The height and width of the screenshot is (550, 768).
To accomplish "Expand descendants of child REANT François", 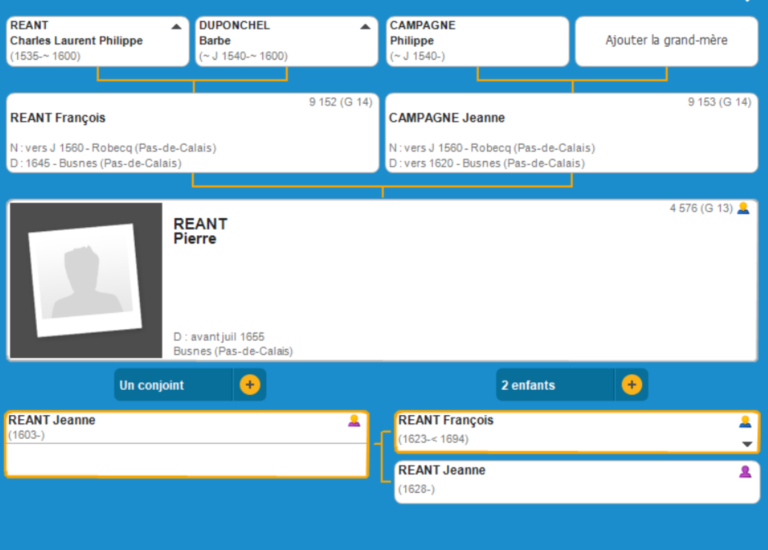I will [x=745, y=443].
